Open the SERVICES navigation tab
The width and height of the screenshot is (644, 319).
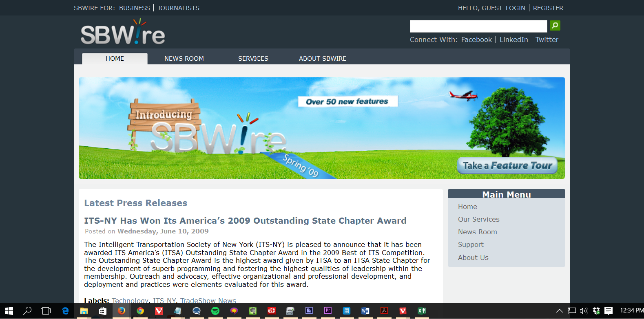tap(253, 59)
